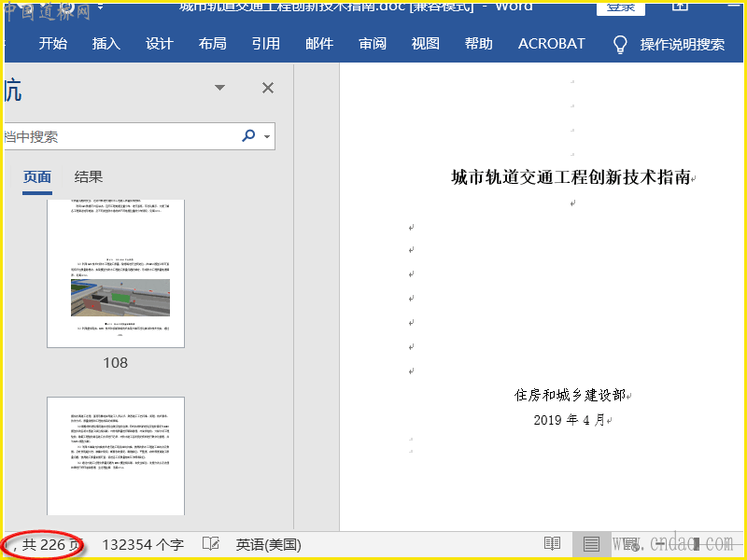This screenshot has width=747, height=560.
Task: Click the title 城市轨道交通工程创新技术指南
Action: pos(571,177)
